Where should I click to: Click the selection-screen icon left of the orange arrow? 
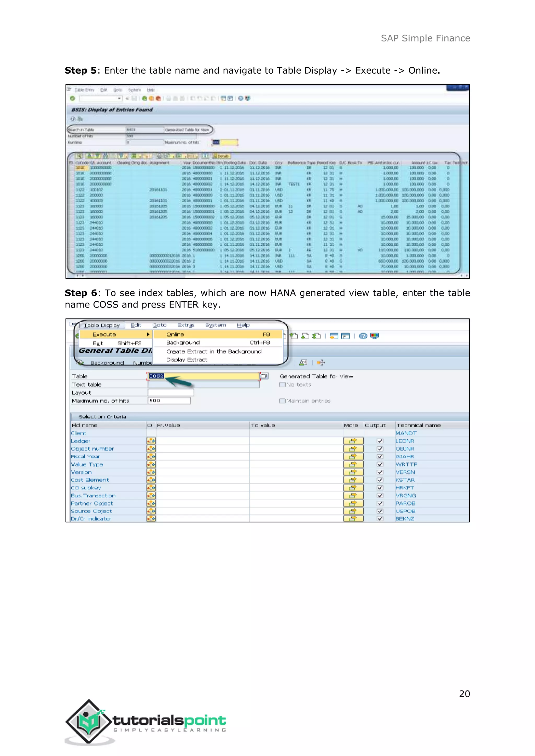tap(303, 363)
